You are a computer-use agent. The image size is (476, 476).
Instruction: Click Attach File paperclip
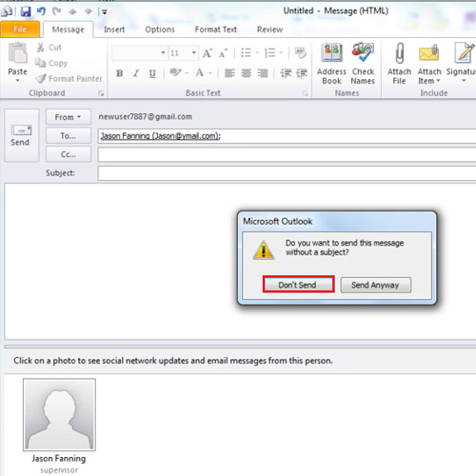[x=399, y=64]
